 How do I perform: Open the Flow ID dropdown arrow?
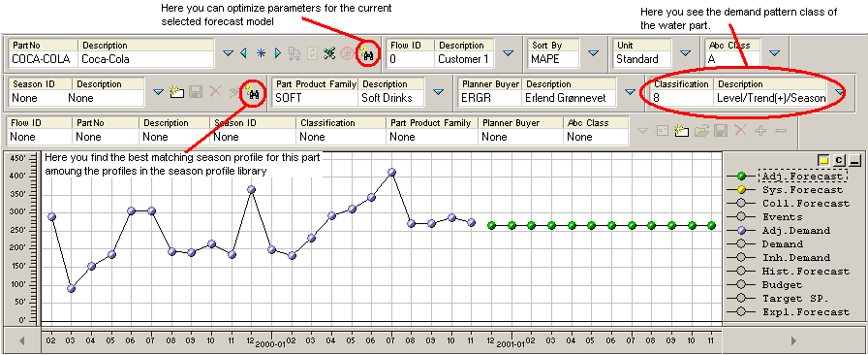pos(509,53)
